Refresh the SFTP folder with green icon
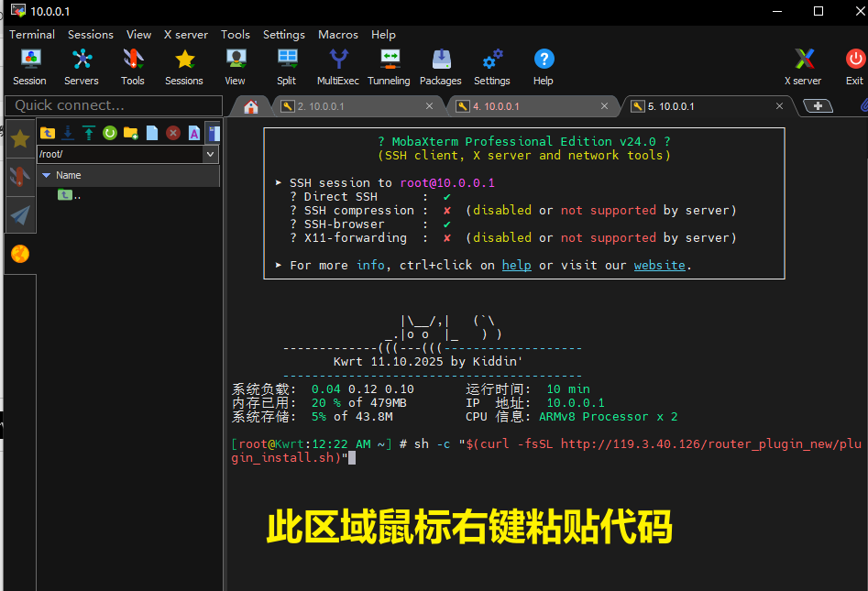Image resolution: width=868 pixels, height=591 pixels. (x=110, y=133)
